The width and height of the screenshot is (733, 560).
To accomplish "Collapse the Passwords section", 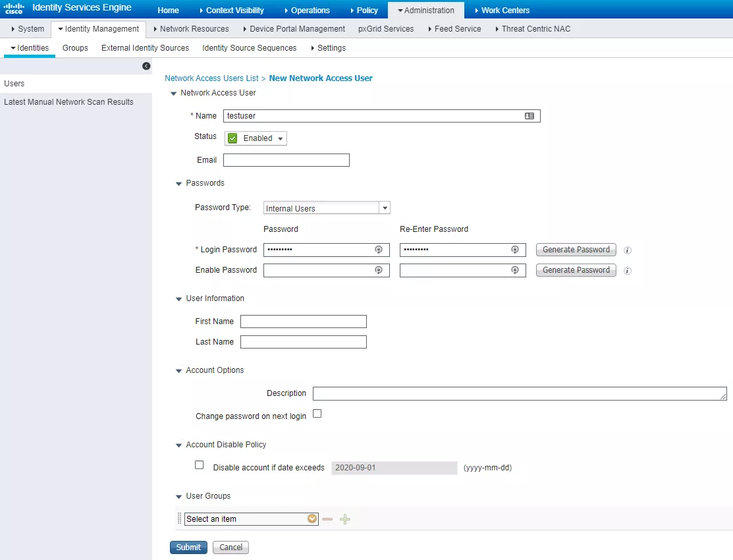I will (178, 184).
